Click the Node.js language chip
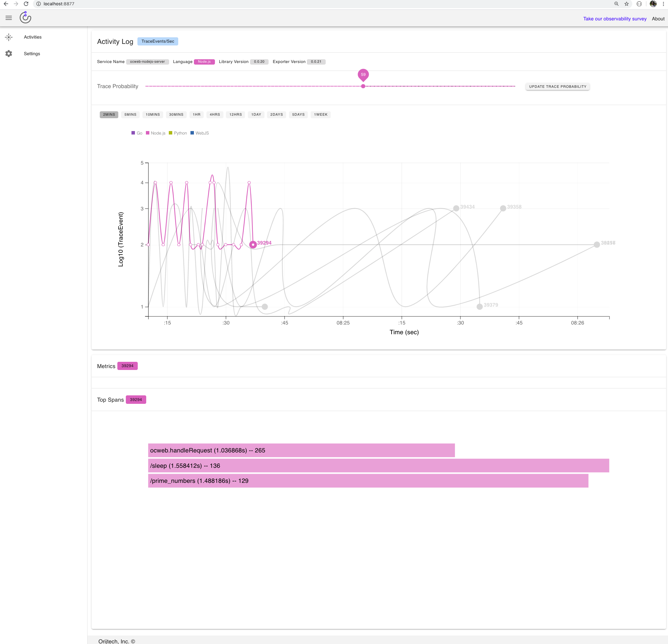The width and height of the screenshot is (668, 644). coord(204,62)
